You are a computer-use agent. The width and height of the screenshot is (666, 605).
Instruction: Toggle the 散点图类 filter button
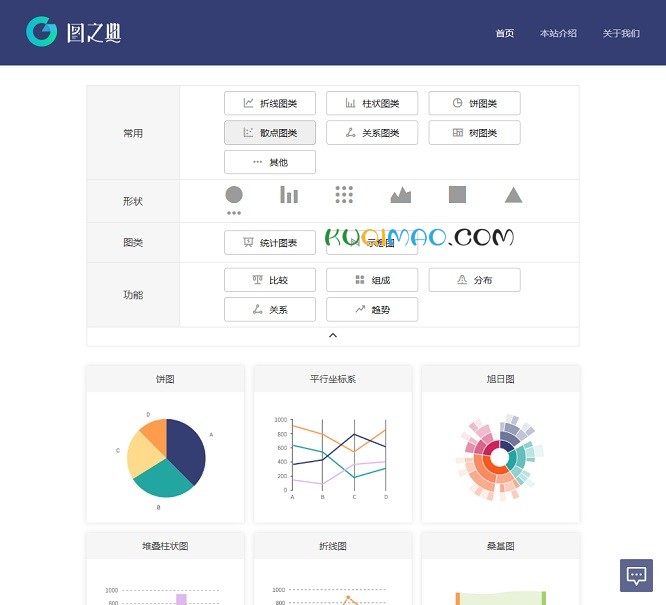(x=270, y=133)
